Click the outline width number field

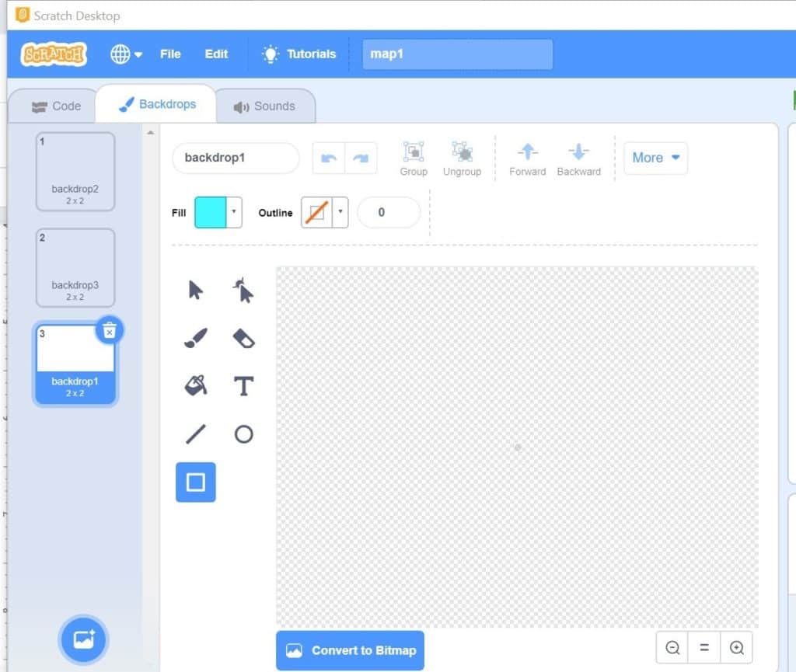[389, 213]
